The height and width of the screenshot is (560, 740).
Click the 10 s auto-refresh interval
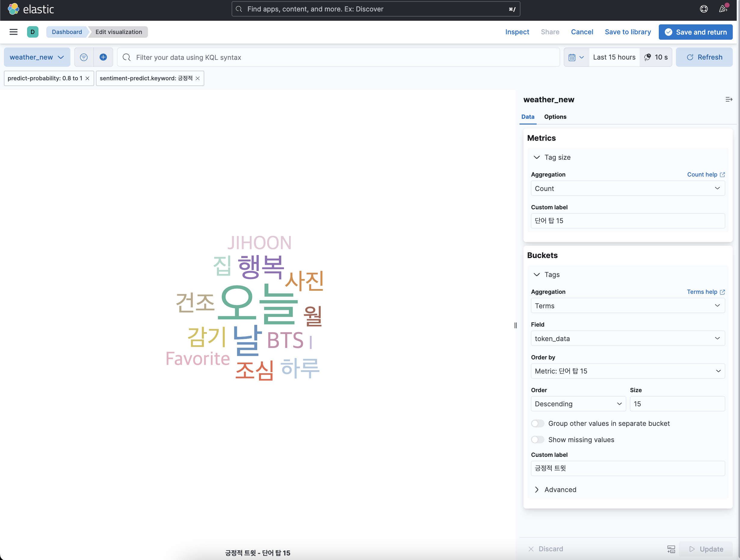tap(656, 57)
